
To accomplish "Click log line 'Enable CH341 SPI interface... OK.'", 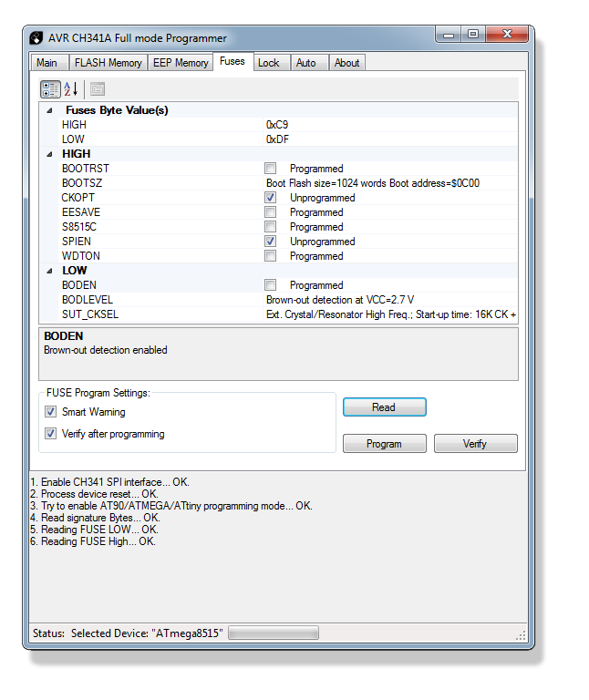I will 109,482.
